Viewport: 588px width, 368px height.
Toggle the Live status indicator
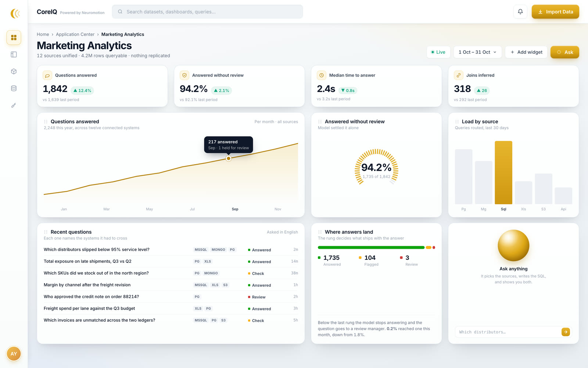point(438,52)
